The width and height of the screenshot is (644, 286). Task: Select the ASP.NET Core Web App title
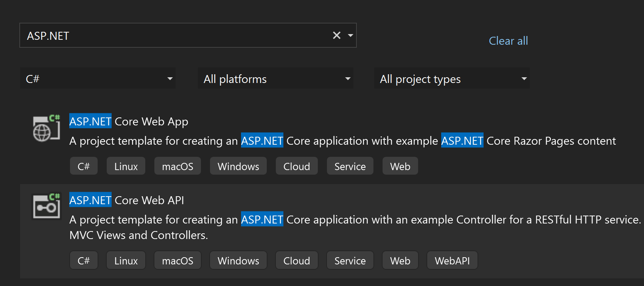pos(129,122)
